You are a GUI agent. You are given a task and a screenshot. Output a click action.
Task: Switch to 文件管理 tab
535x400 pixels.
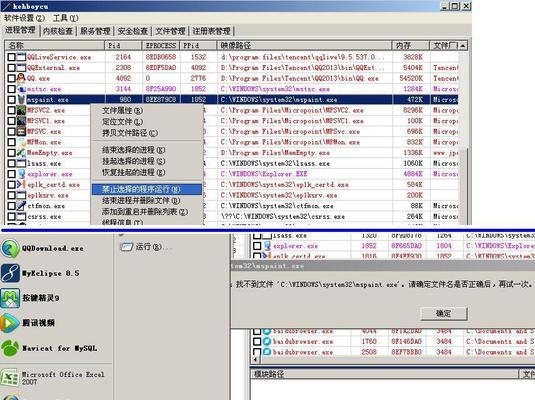point(170,31)
